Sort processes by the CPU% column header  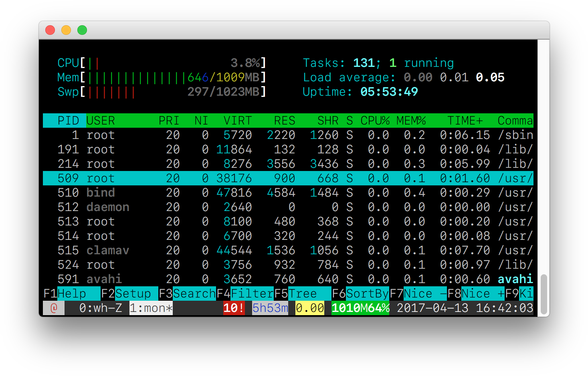(375, 121)
